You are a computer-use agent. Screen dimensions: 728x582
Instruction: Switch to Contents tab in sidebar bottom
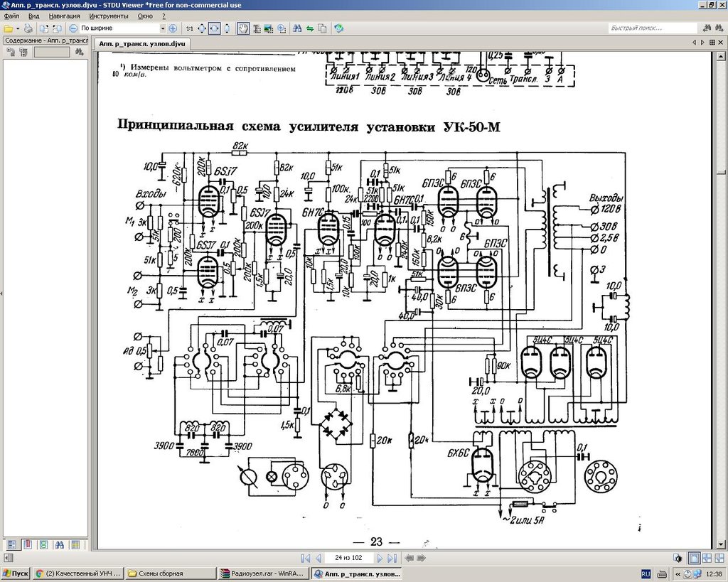click(x=12, y=545)
